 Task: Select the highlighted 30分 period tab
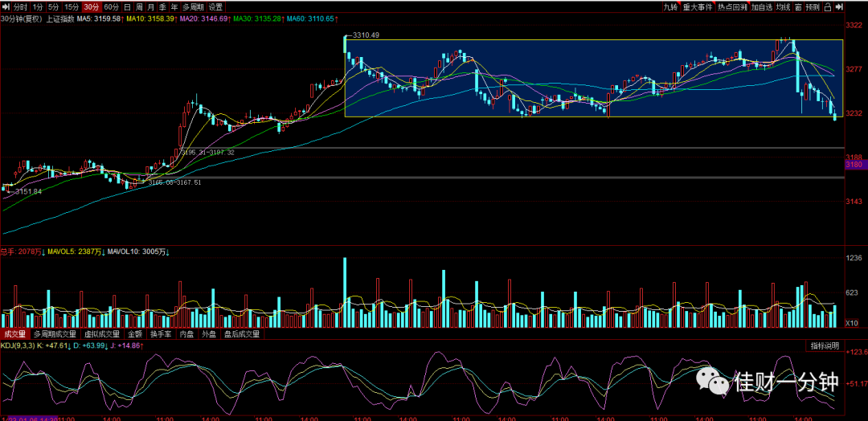click(x=91, y=7)
